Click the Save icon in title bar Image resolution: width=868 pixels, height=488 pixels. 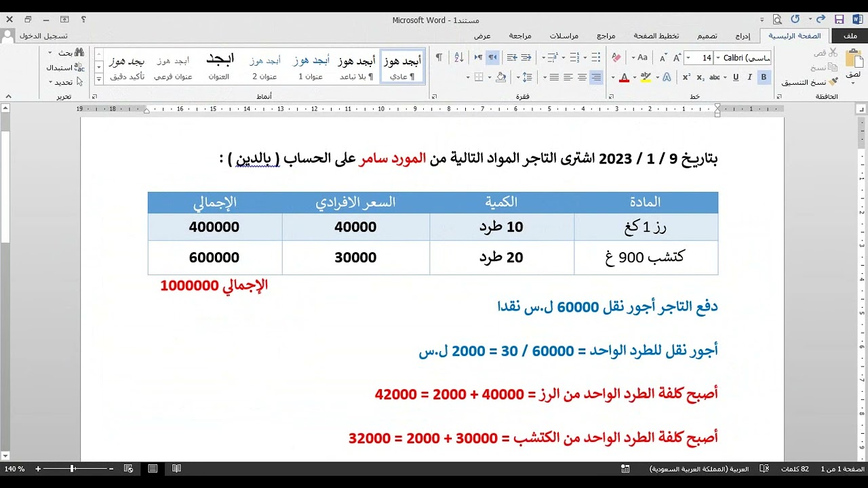(x=839, y=20)
